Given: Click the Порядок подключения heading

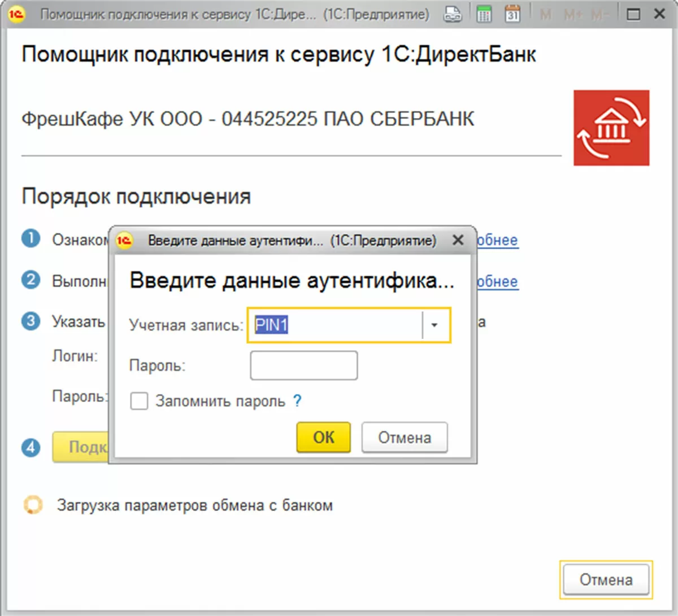Looking at the screenshot, I should tap(136, 196).
